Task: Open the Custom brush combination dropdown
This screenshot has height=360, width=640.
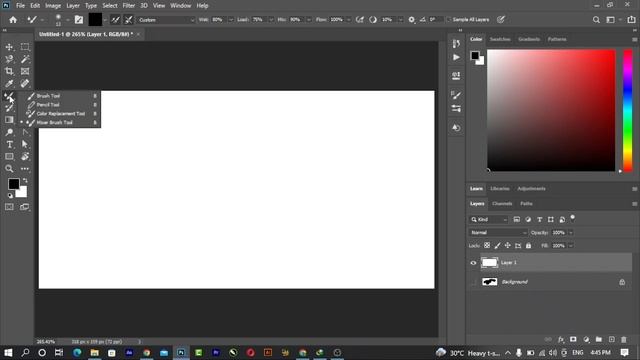Action: 166,20
